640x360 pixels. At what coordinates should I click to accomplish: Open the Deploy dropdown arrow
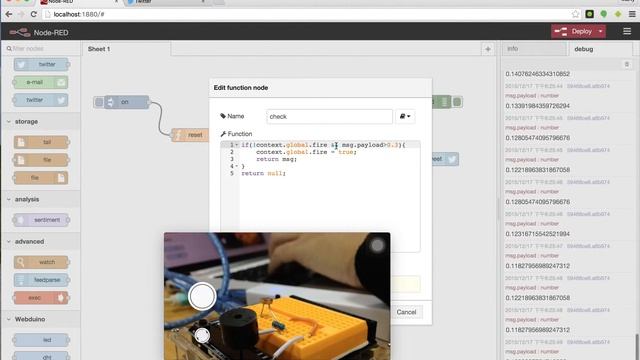pos(600,31)
